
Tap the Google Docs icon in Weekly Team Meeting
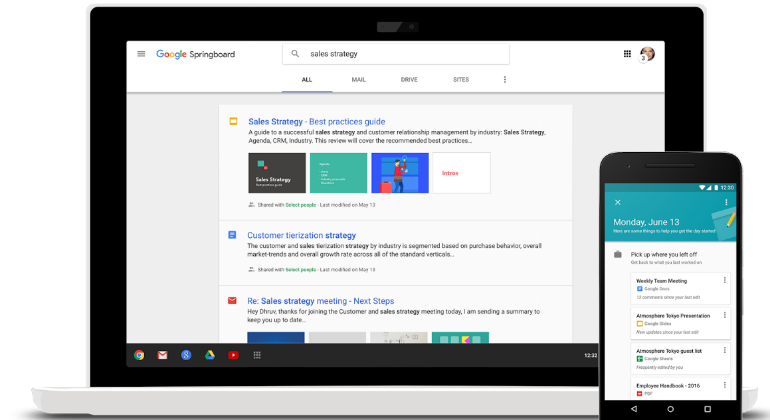[x=639, y=289]
